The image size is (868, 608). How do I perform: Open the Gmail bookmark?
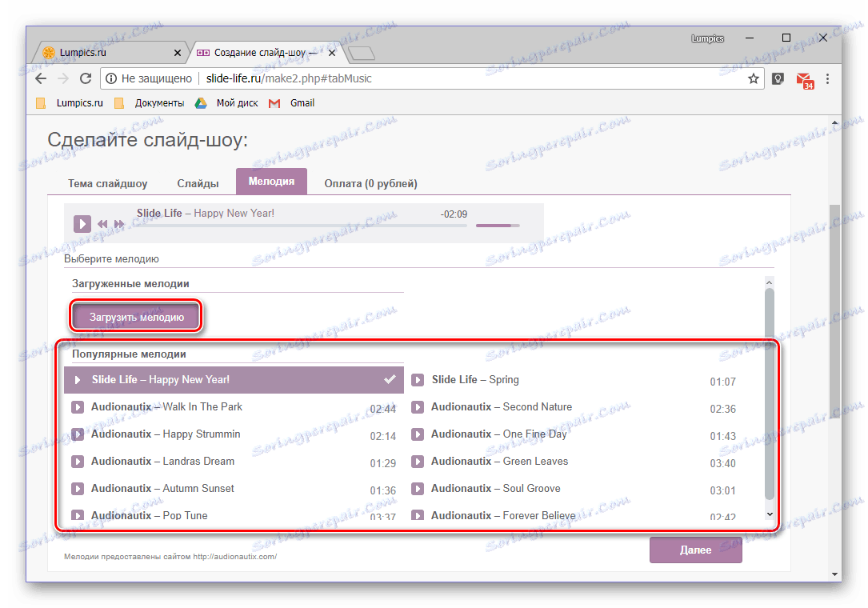point(292,103)
